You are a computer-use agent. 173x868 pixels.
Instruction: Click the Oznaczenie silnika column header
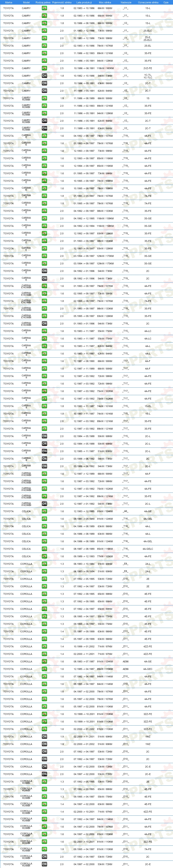click(x=148, y=2)
